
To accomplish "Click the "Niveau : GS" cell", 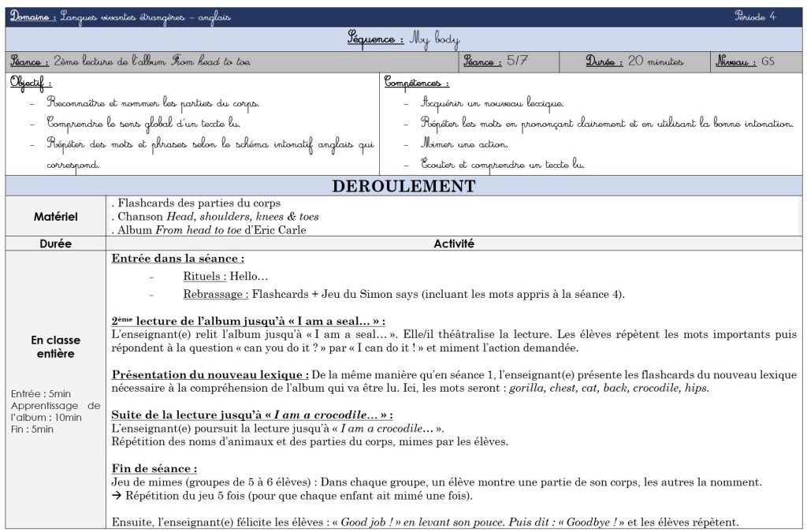I will pos(746,61).
